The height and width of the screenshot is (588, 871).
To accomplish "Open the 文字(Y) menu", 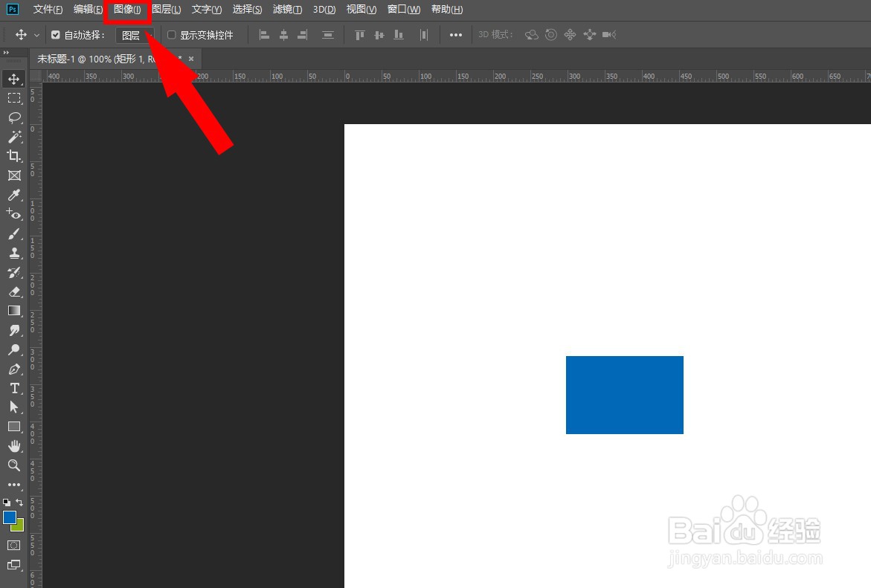I will tap(207, 10).
